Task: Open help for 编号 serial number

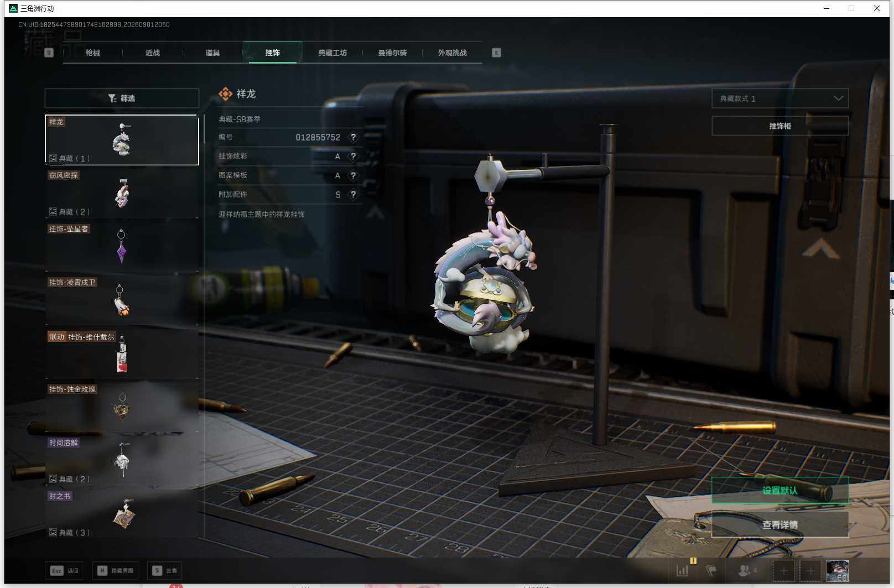Action: click(x=353, y=137)
